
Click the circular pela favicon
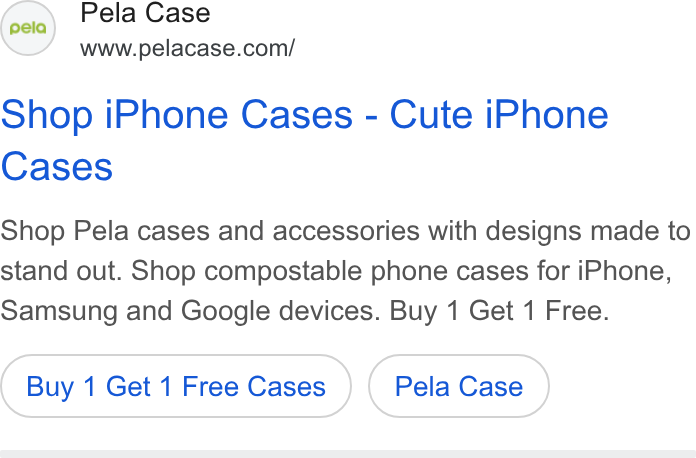28,28
